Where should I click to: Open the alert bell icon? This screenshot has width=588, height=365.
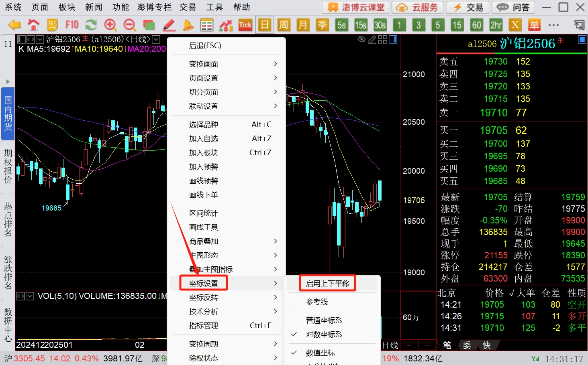coord(188,25)
